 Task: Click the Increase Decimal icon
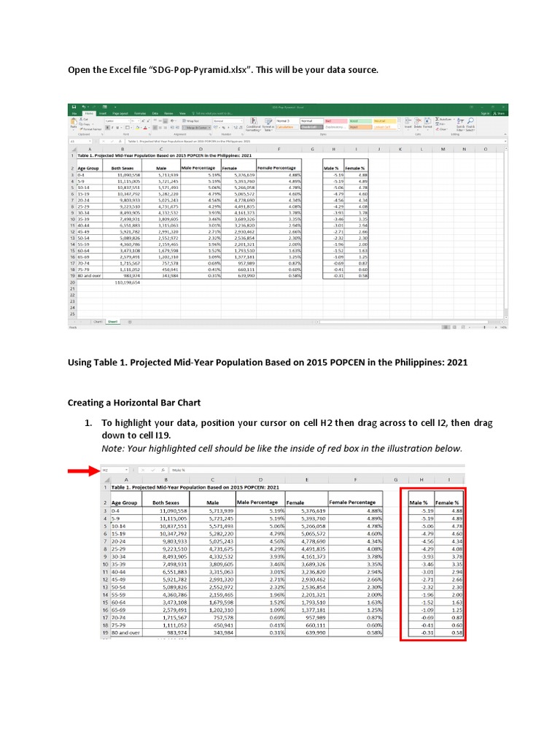(236, 128)
